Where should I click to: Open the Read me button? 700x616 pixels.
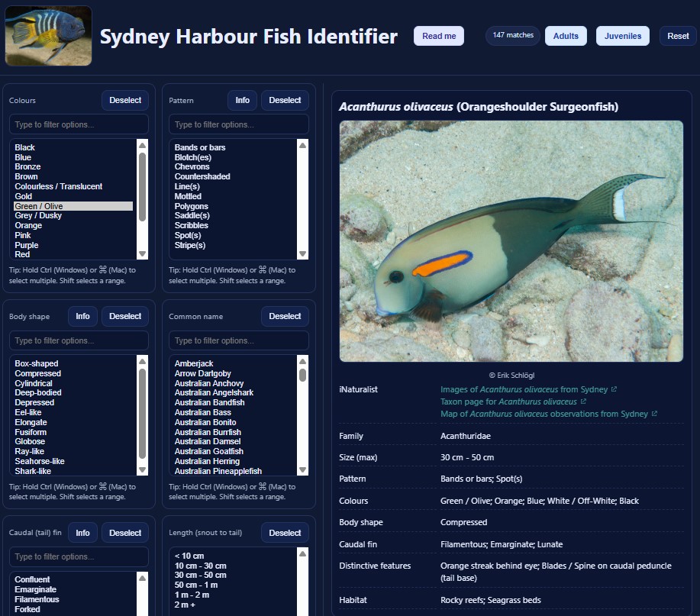pos(439,36)
